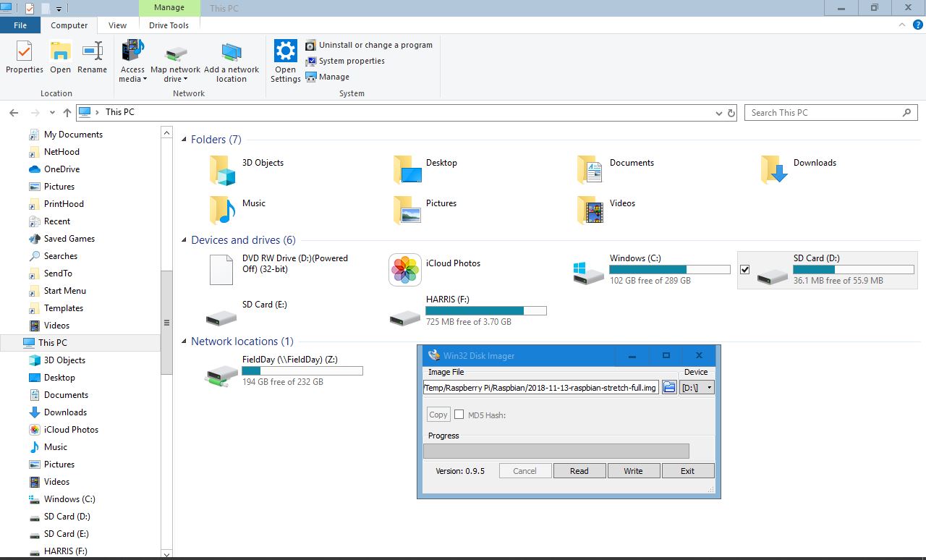The height and width of the screenshot is (560, 926).
Task: Click the Write button
Action: pyautogui.click(x=633, y=471)
